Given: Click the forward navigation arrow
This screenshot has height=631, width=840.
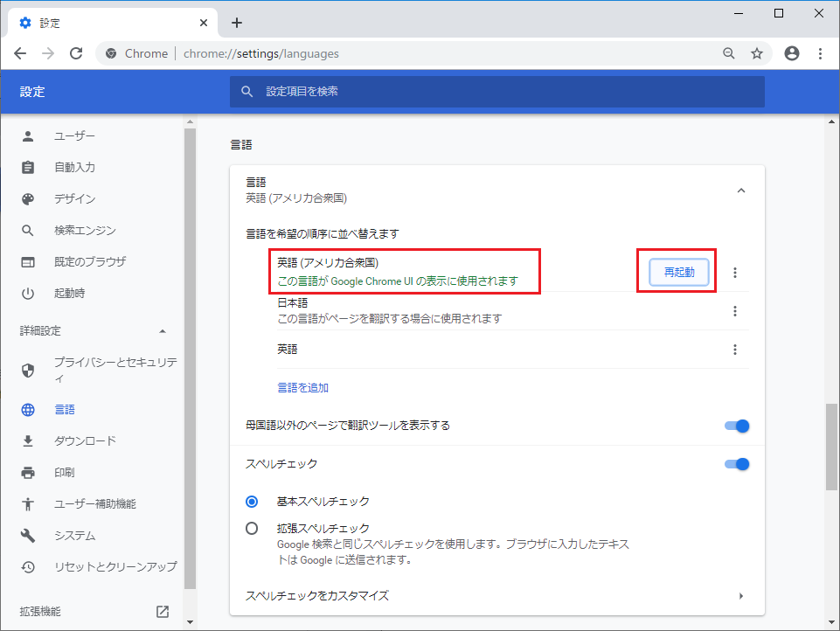Looking at the screenshot, I should coord(48,53).
